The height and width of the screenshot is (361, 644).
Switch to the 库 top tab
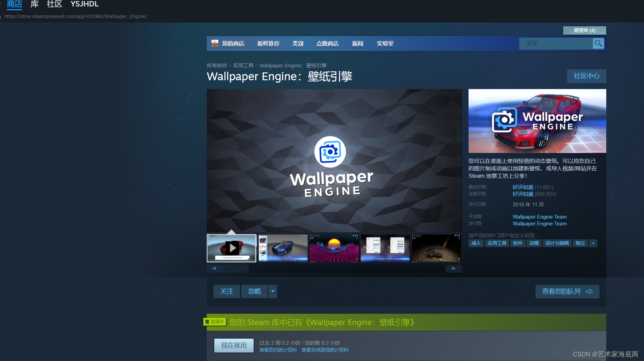(x=34, y=4)
